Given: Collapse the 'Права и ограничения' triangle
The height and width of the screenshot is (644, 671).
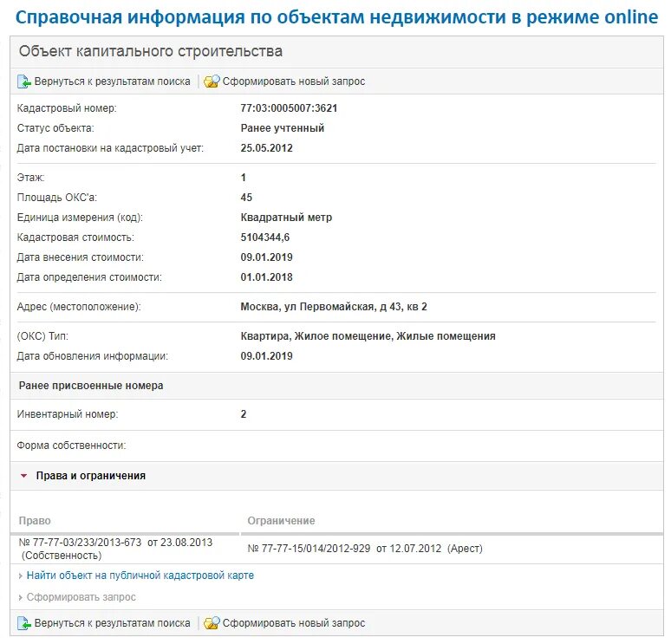Looking at the screenshot, I should click(24, 476).
